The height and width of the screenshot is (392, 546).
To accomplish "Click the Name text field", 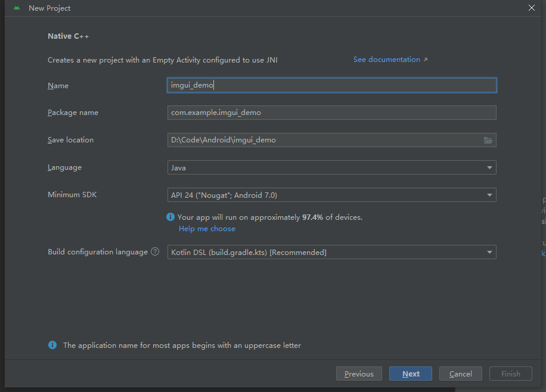I will coord(331,85).
